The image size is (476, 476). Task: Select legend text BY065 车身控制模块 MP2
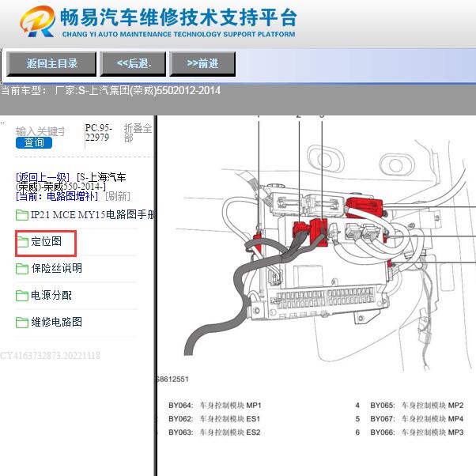417,406
